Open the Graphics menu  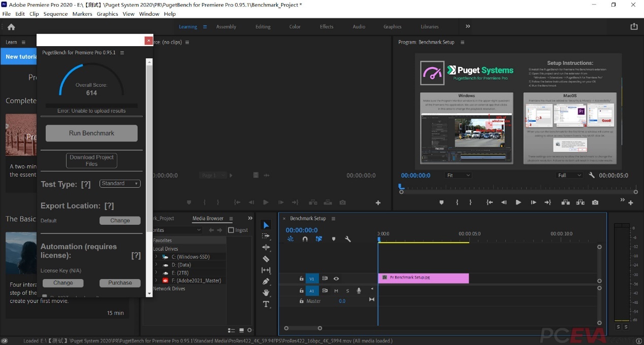click(107, 14)
